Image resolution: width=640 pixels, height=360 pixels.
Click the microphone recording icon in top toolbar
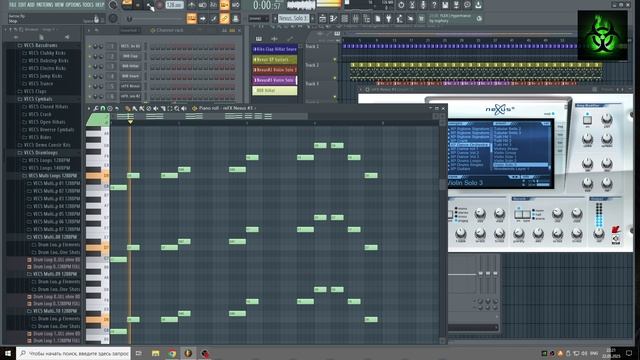tap(423, 5)
